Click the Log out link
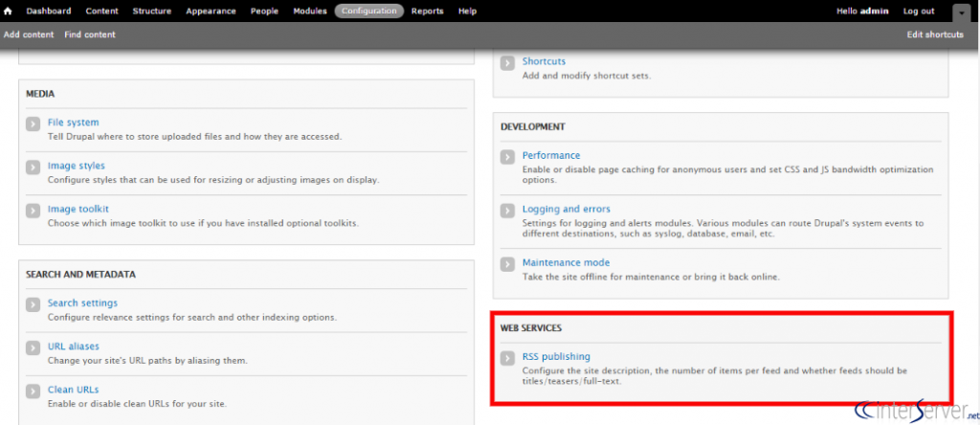The height and width of the screenshot is (425, 980). click(919, 11)
